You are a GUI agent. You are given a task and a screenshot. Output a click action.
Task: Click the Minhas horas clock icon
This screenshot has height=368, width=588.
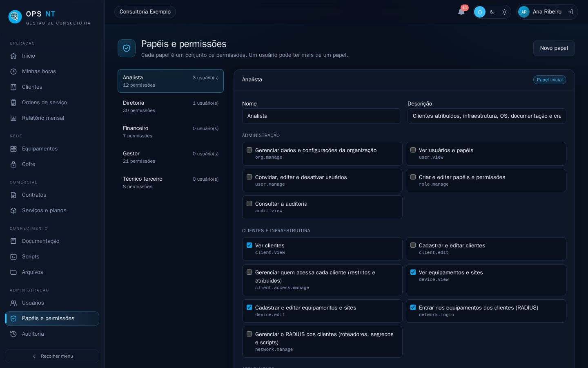point(13,72)
